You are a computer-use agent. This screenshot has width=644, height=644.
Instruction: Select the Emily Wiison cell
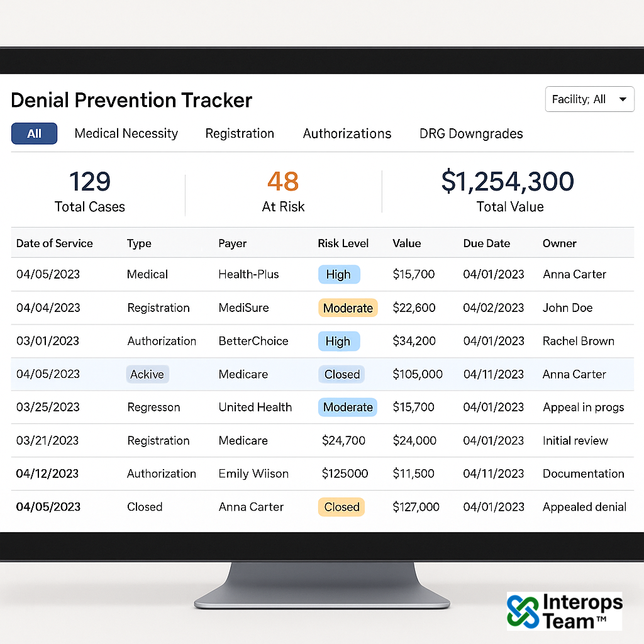click(253, 474)
